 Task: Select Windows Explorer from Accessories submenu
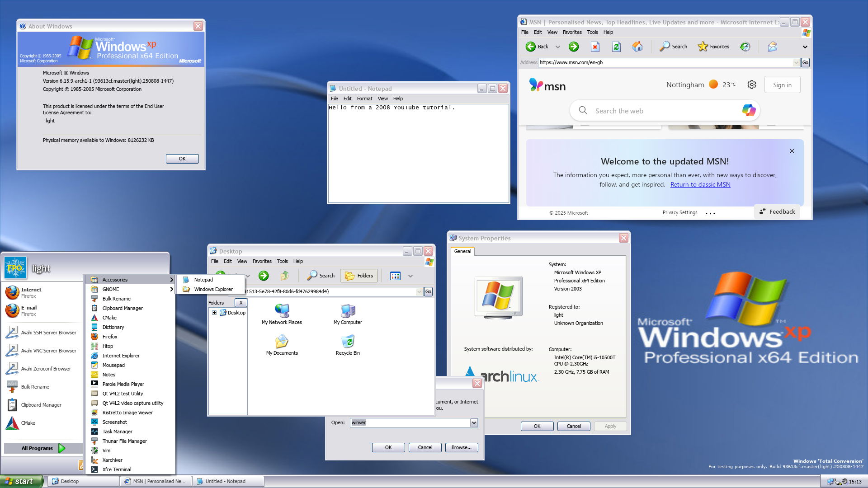[x=213, y=289]
